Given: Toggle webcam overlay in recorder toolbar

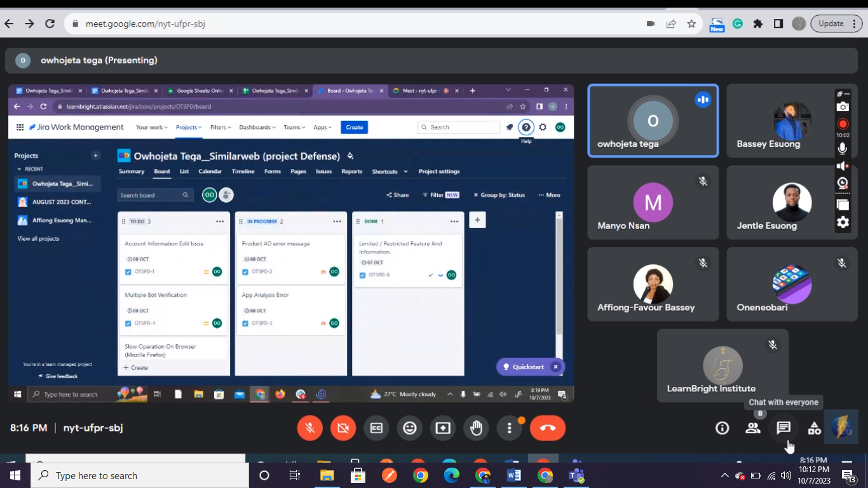Looking at the screenshot, I should 843,183.
